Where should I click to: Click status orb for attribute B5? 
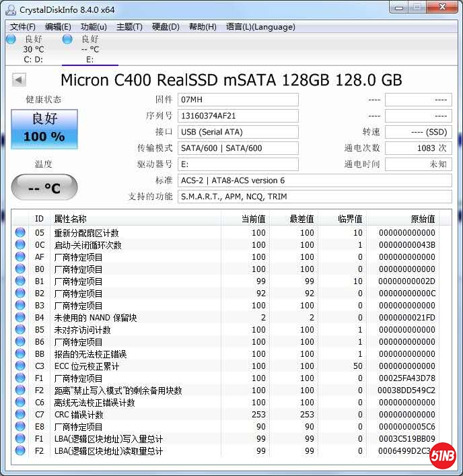click(20, 329)
